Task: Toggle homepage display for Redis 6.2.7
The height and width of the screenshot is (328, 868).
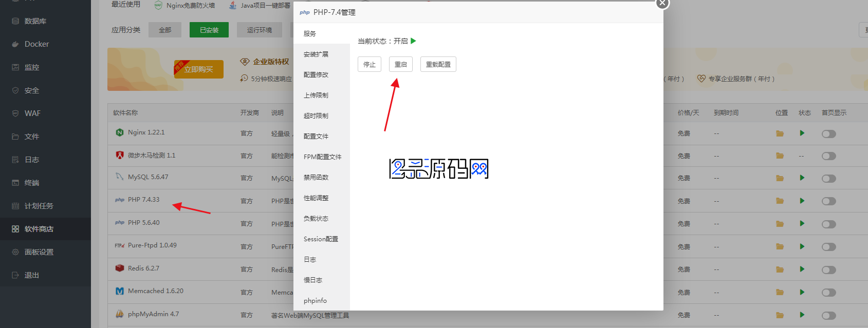Action: point(829,270)
